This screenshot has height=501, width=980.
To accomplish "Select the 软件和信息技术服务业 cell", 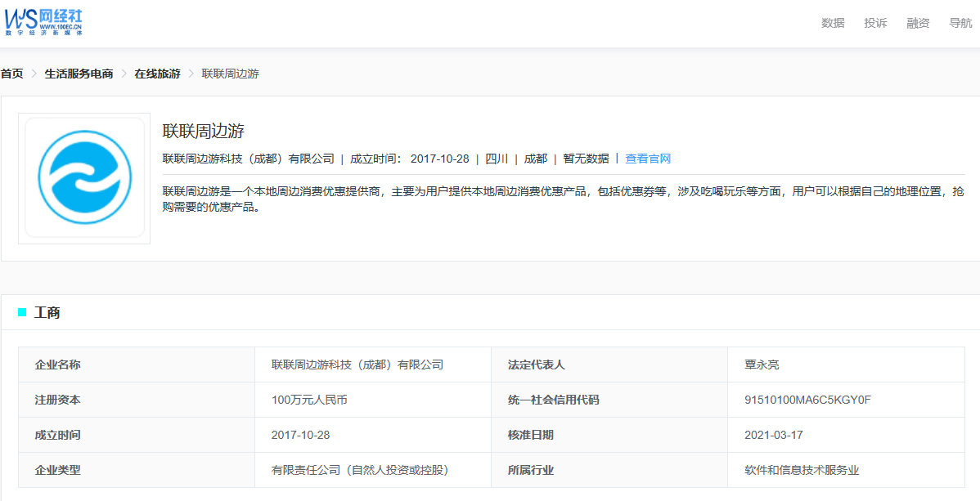I will 846,470.
